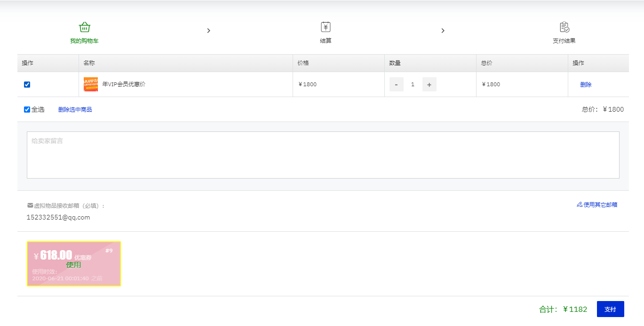Click the 152332551@qq.com email address
The width and height of the screenshot is (644, 326).
click(58, 217)
